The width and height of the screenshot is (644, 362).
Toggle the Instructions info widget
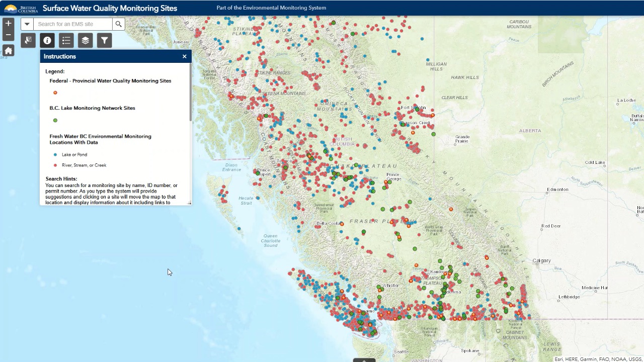point(47,40)
